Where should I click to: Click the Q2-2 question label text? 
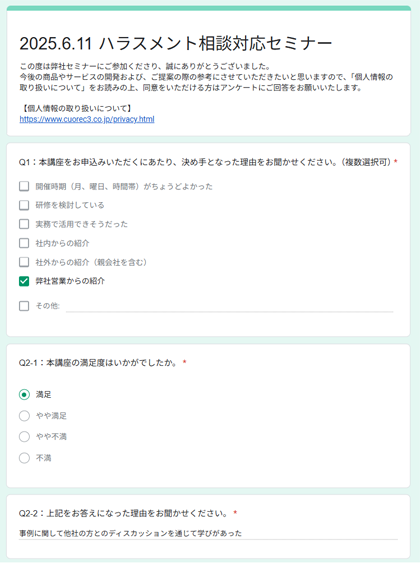point(123,513)
